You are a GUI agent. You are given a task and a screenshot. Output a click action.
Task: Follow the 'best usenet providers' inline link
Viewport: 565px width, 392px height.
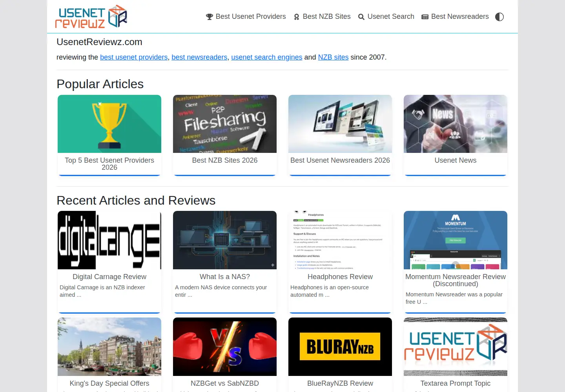click(x=134, y=57)
